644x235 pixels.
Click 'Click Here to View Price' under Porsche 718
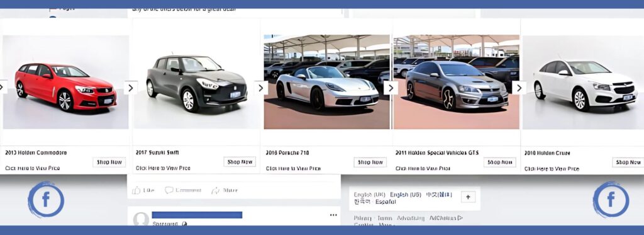[x=293, y=168]
